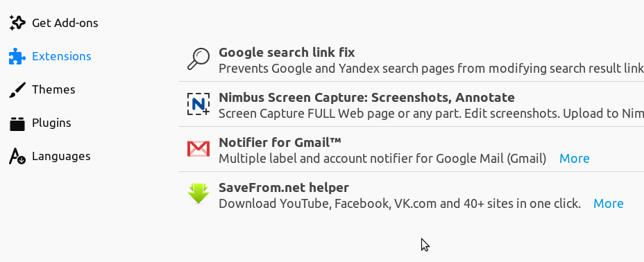
Task: Go to the Languages category
Action: coord(61,156)
